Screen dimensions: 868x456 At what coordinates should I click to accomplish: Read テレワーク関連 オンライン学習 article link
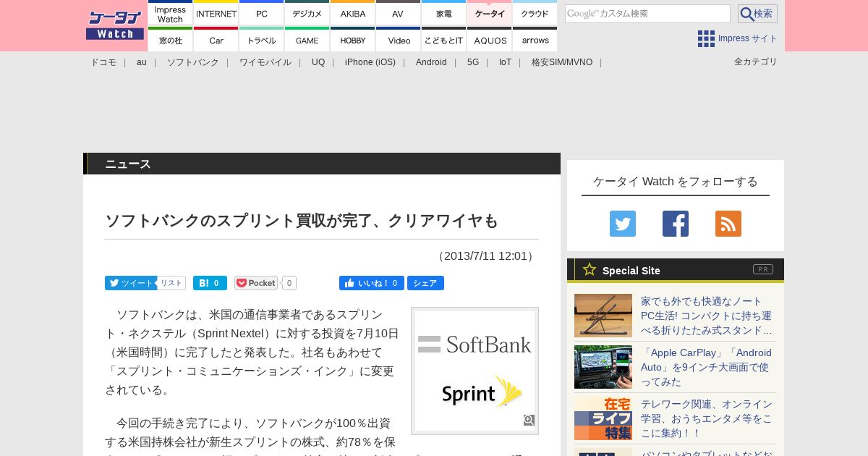coord(707,418)
